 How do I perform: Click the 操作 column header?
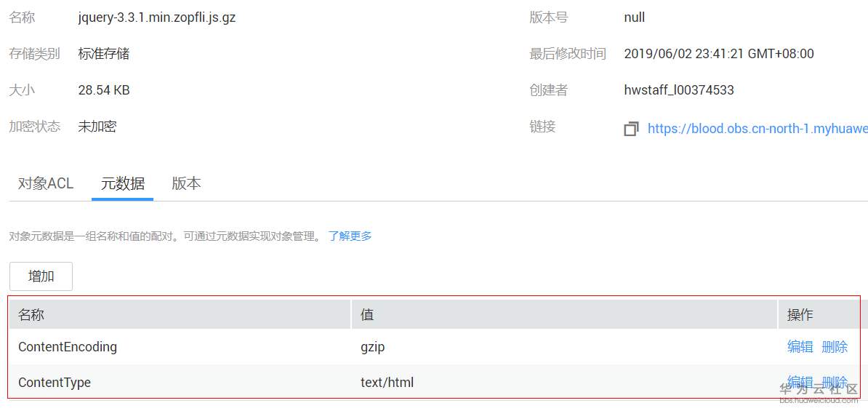[x=800, y=314]
